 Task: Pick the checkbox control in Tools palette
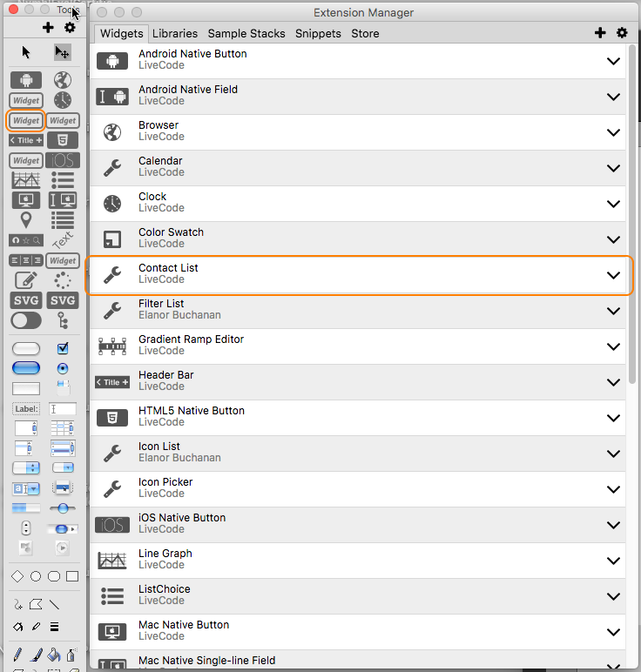tap(63, 348)
